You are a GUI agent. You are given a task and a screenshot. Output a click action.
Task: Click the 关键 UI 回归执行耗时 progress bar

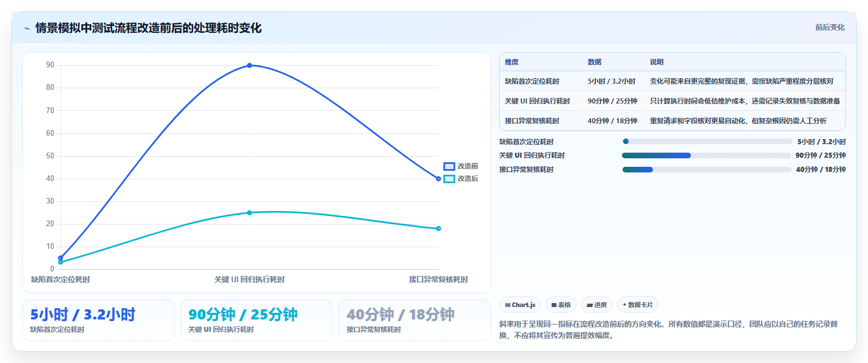pos(706,155)
